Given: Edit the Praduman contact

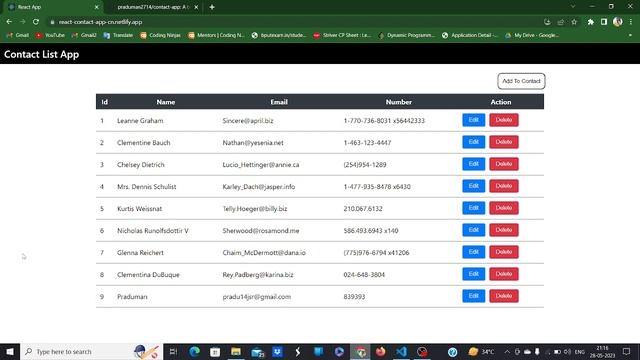Looking at the screenshot, I should 473,296.
